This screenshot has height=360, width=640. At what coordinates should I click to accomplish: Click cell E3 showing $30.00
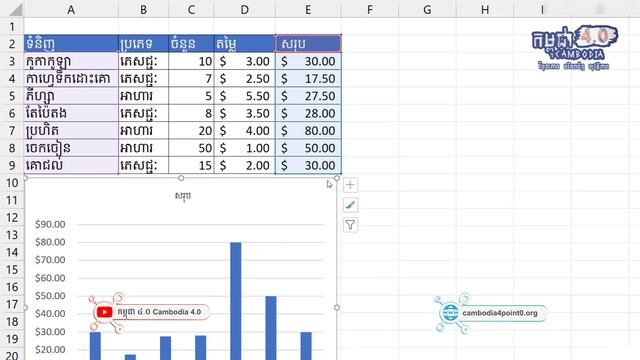(x=308, y=61)
